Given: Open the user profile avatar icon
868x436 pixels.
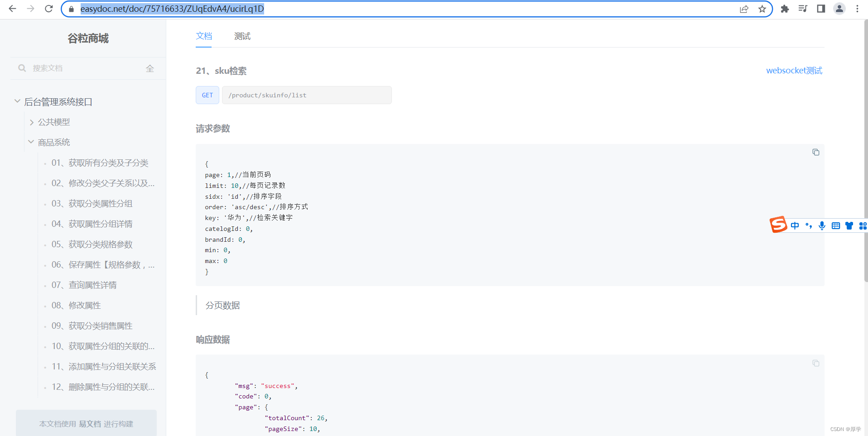Looking at the screenshot, I should tap(839, 9).
